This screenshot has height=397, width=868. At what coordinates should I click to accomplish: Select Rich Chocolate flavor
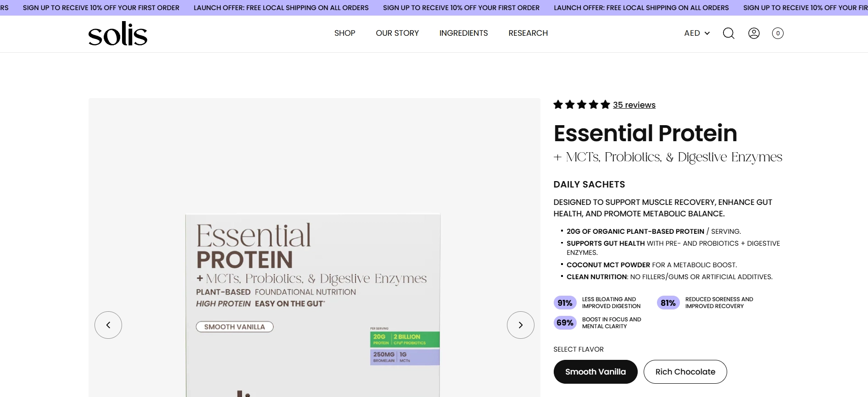coord(685,372)
